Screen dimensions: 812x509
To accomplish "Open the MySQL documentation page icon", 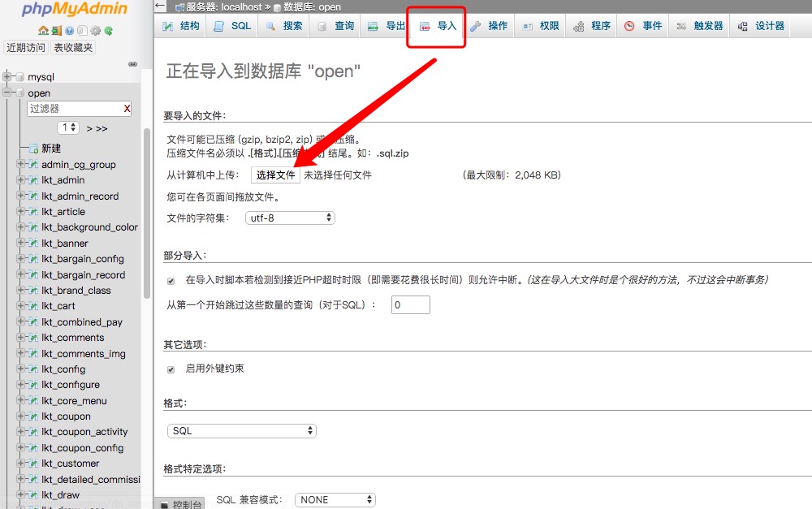I will click(x=82, y=31).
